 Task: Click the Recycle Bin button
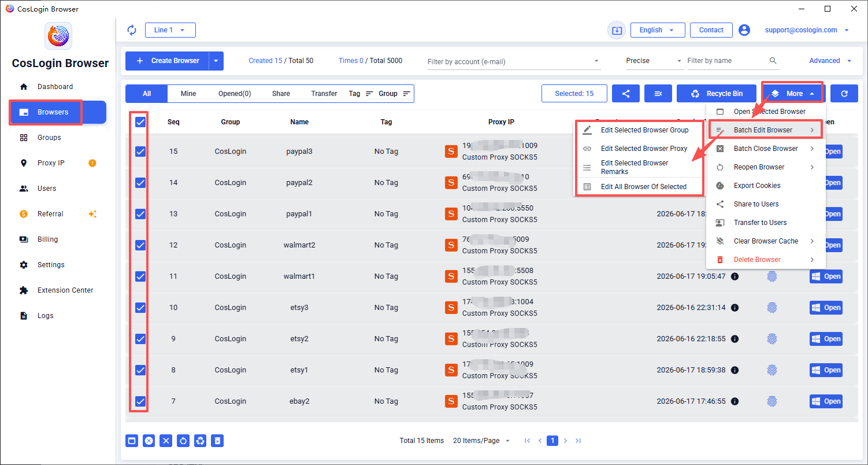pyautogui.click(x=717, y=94)
